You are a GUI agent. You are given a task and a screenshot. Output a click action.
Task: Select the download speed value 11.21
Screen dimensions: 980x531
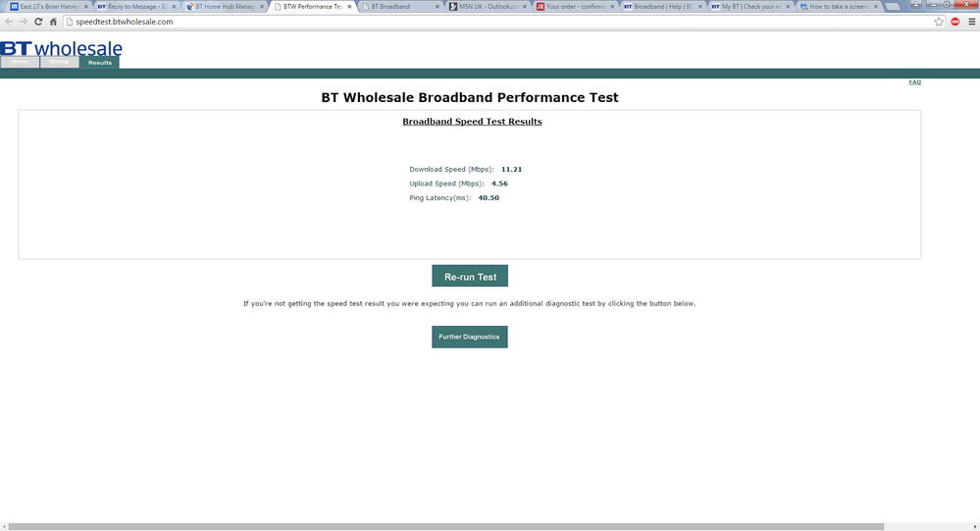[x=511, y=169]
